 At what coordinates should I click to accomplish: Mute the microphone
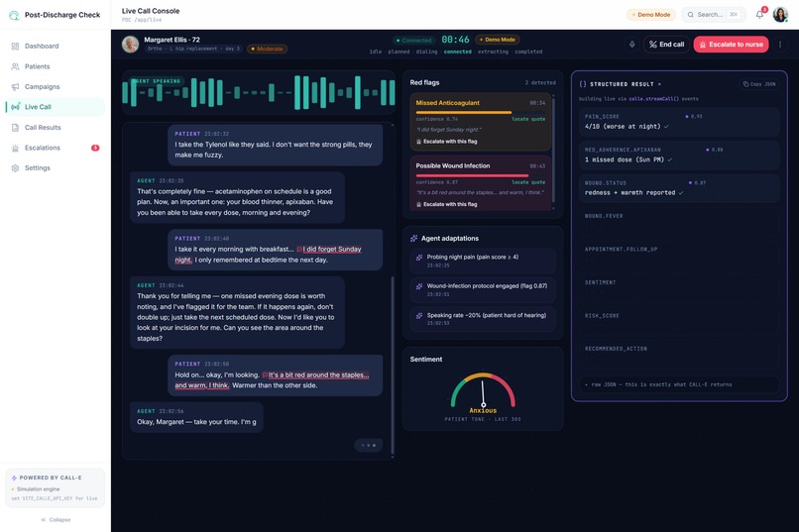point(631,45)
